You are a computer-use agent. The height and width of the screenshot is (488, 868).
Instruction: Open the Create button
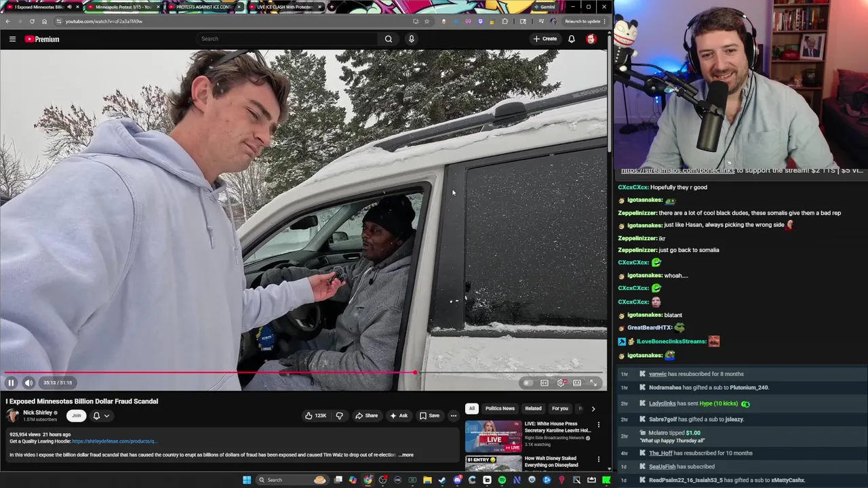tap(545, 39)
